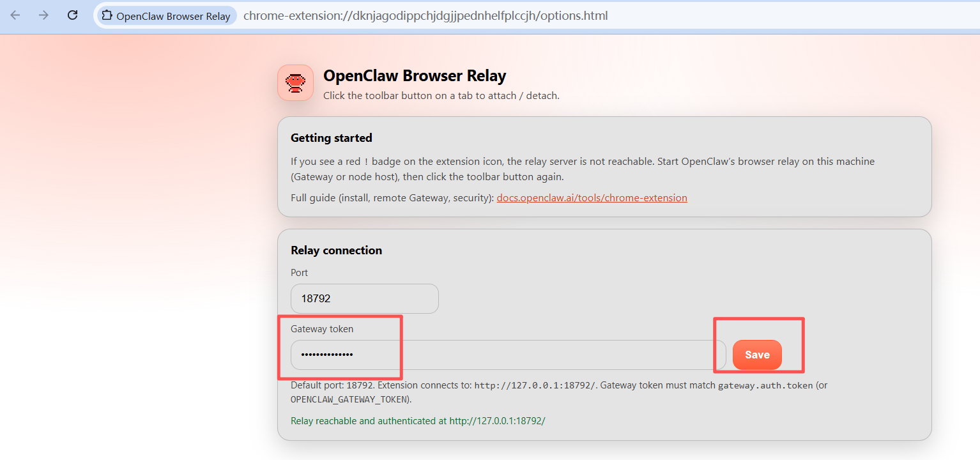Click the puzzle-piece extension icon in address bar
The height and width of the screenshot is (460, 980).
click(107, 16)
